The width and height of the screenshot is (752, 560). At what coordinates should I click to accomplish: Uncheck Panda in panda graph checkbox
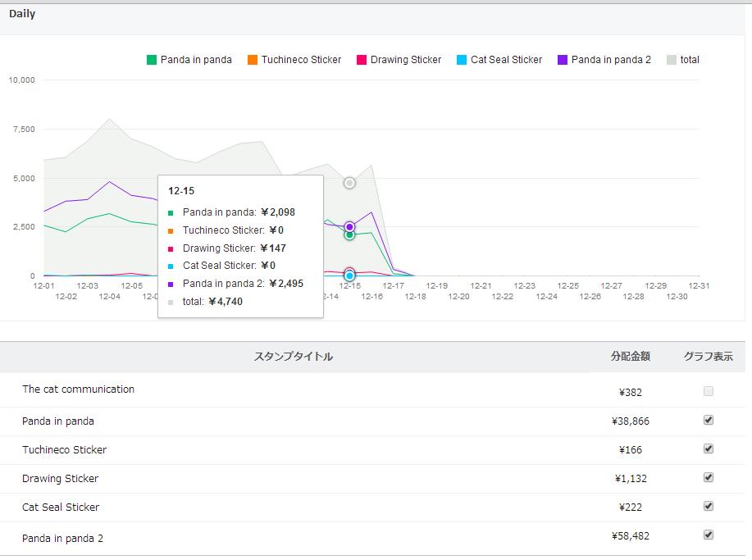709,420
